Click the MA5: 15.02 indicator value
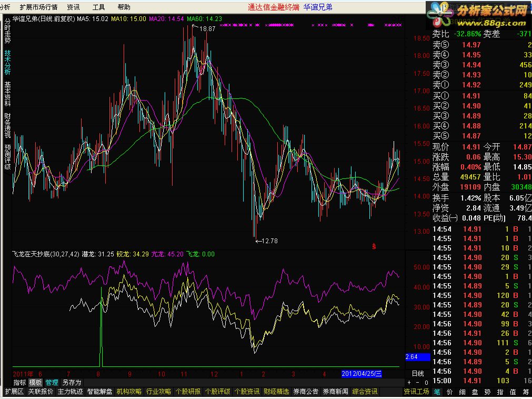The image size is (532, 399). (x=93, y=19)
